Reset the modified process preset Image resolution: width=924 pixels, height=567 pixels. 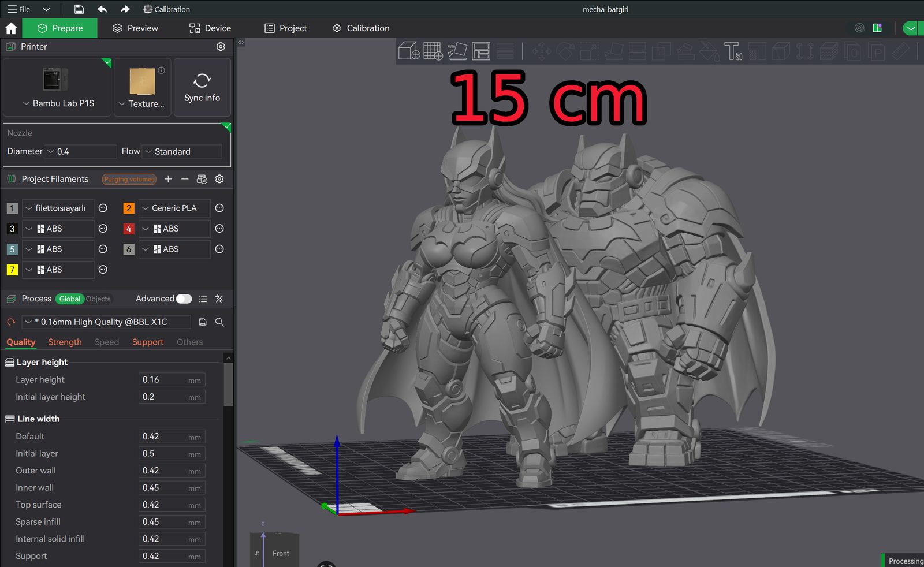point(11,322)
